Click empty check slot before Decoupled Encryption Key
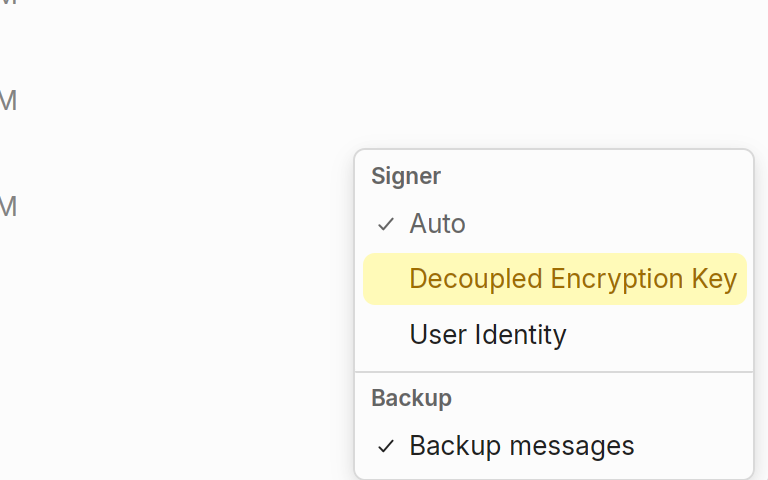Screen dimensions: 768x480 coord(386,279)
